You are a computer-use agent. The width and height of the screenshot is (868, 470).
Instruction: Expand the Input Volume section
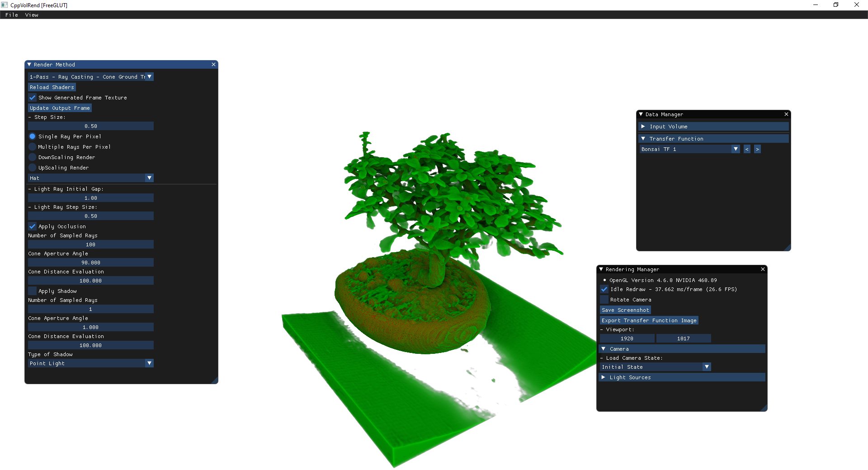coord(644,127)
